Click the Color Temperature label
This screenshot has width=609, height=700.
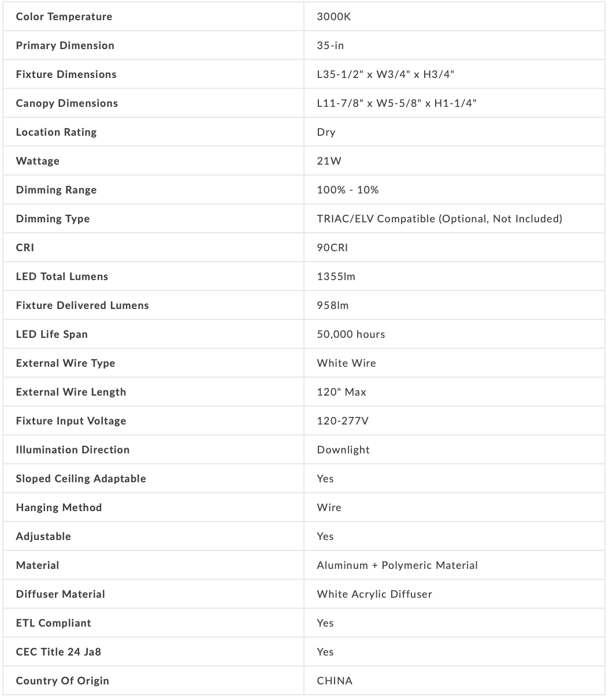[x=64, y=17]
